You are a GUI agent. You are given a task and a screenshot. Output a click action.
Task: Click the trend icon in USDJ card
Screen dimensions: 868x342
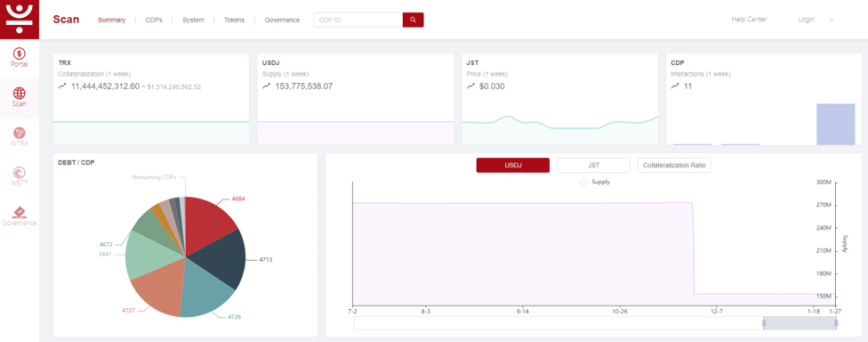[266, 86]
